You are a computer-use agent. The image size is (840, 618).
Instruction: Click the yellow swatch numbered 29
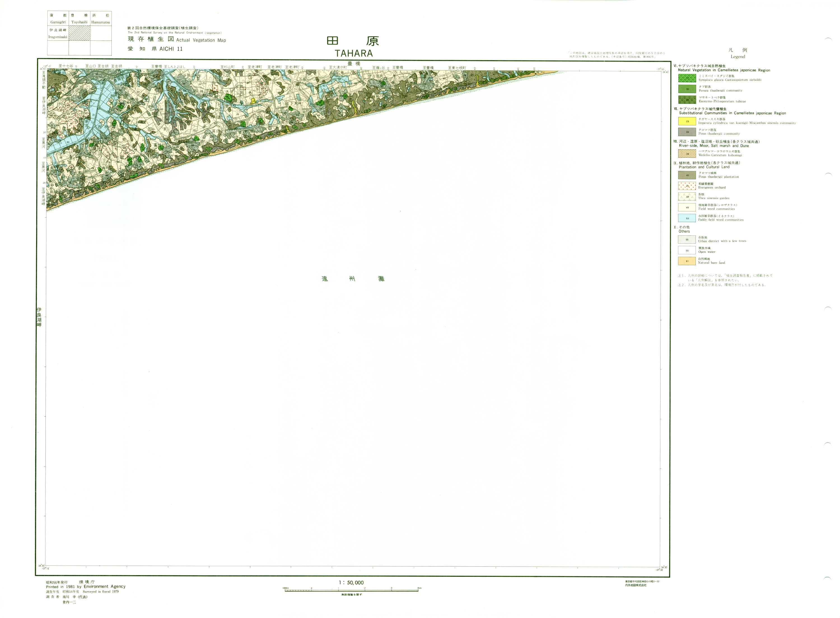coord(687,121)
